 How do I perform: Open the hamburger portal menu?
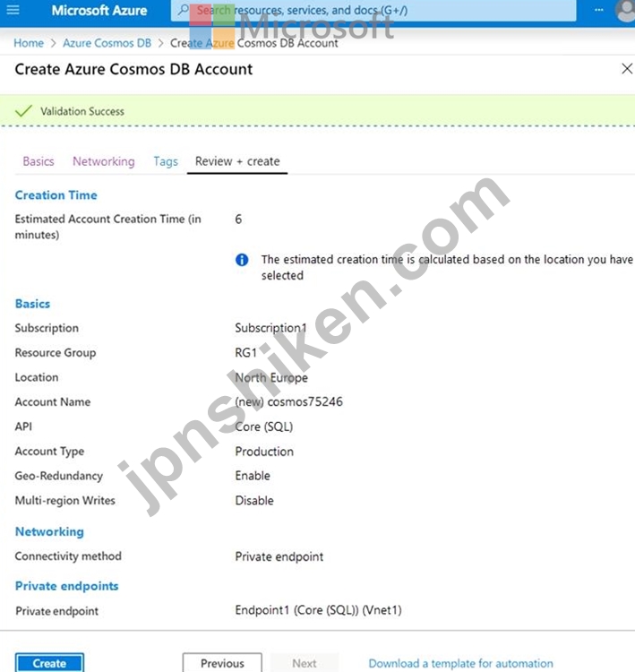[x=13, y=10]
